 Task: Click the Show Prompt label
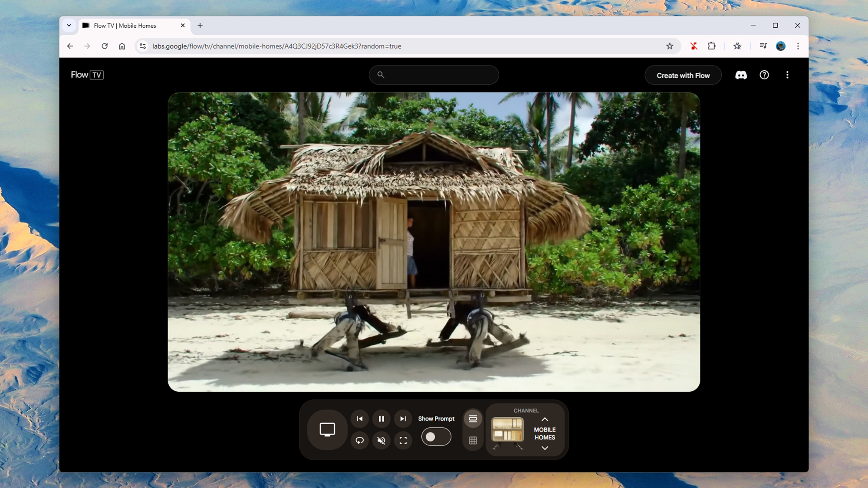tap(436, 419)
